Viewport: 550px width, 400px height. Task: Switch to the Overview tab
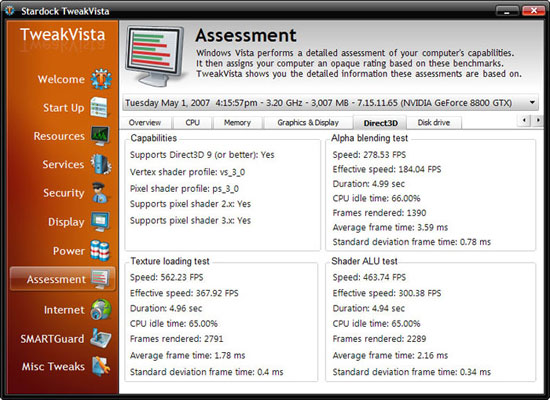145,122
